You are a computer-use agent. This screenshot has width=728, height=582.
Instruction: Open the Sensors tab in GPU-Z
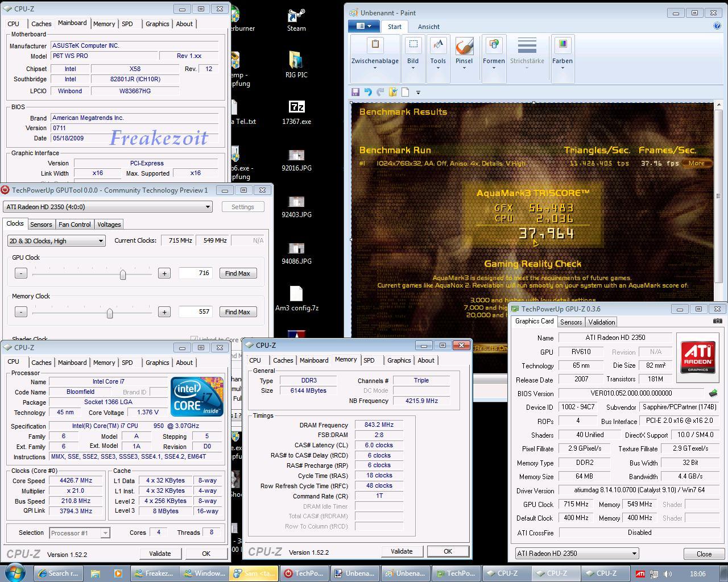(x=571, y=322)
